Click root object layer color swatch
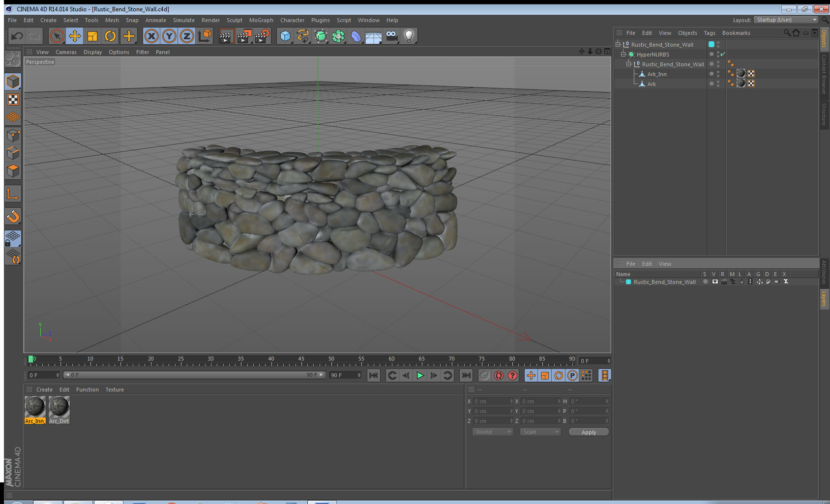830x504 pixels. tap(711, 44)
